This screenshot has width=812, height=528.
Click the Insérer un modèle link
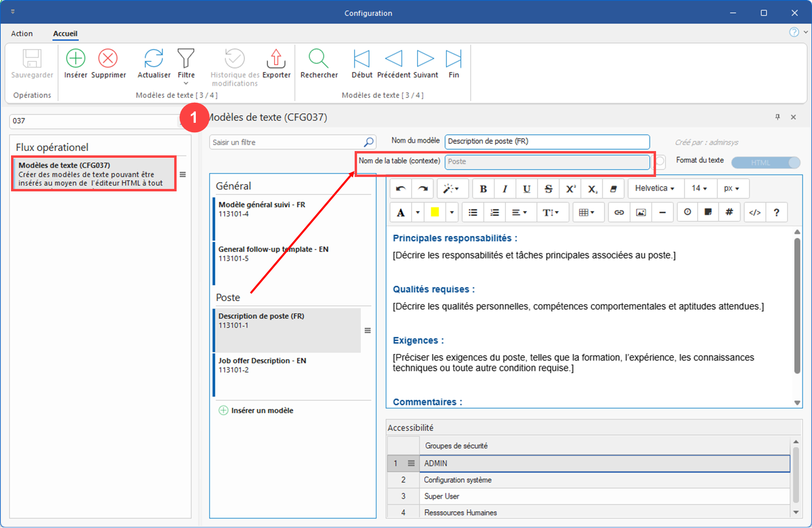tap(262, 411)
